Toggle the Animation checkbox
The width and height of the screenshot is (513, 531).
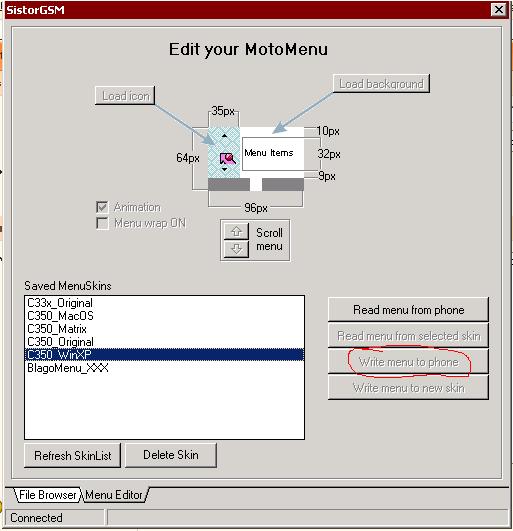(102, 207)
